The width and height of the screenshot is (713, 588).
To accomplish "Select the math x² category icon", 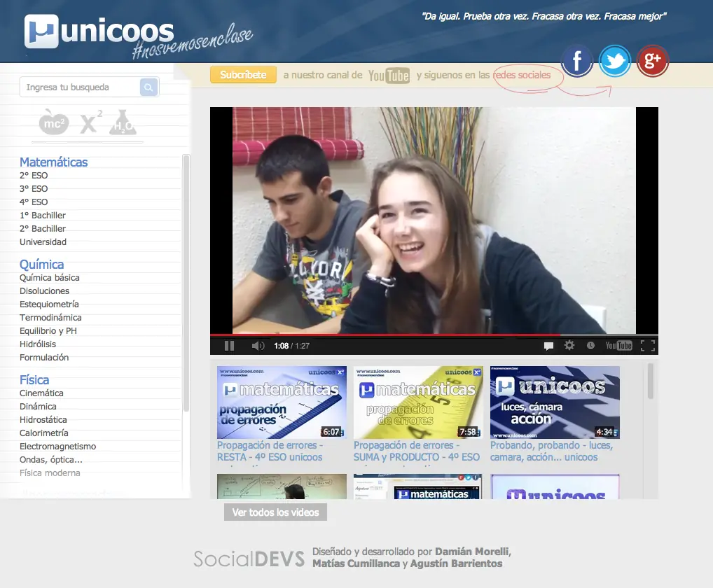I will (x=90, y=122).
